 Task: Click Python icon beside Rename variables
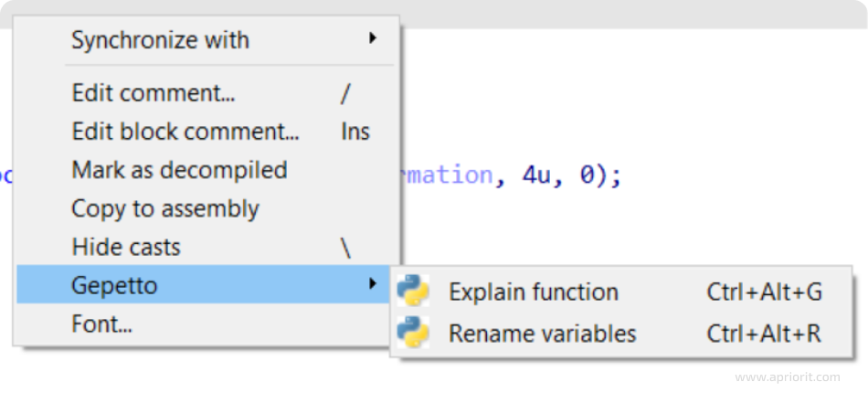(412, 332)
